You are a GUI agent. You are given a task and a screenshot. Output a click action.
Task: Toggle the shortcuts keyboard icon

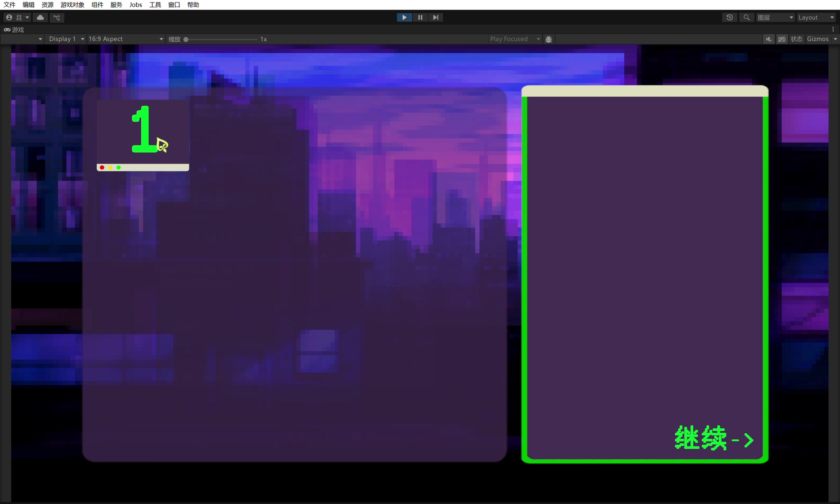pos(782,39)
